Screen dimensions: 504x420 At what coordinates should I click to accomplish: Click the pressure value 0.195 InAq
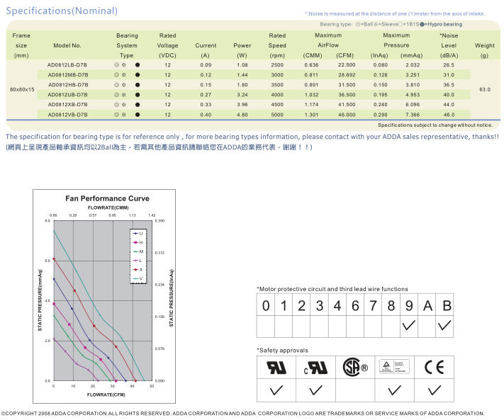coord(380,95)
